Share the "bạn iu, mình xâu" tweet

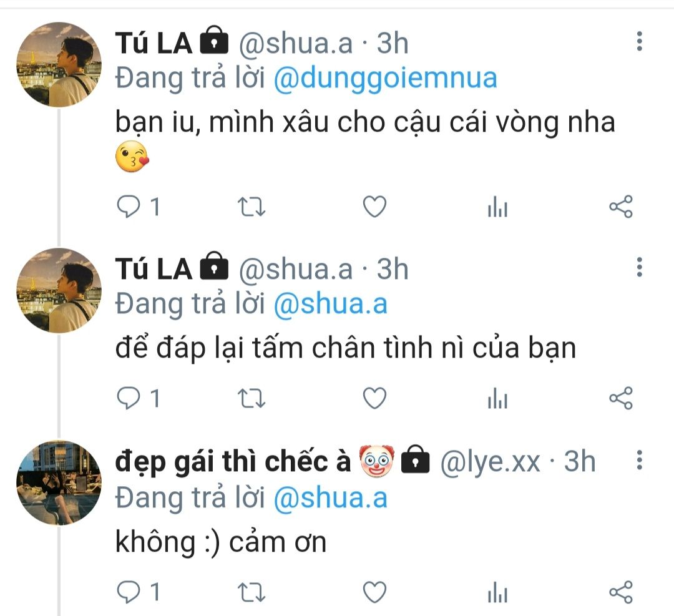click(x=620, y=207)
